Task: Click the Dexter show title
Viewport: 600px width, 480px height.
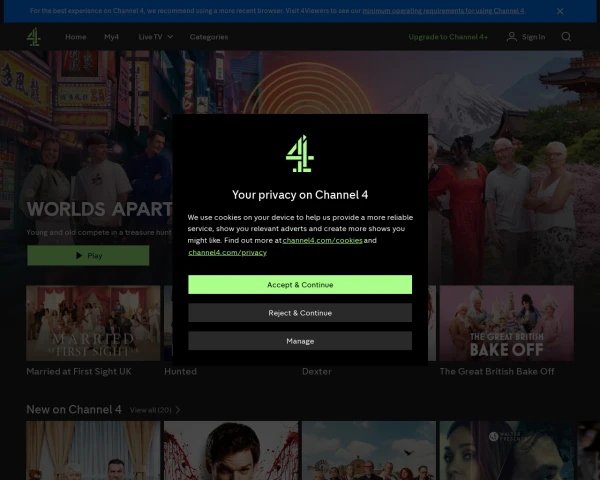Action: [x=317, y=371]
